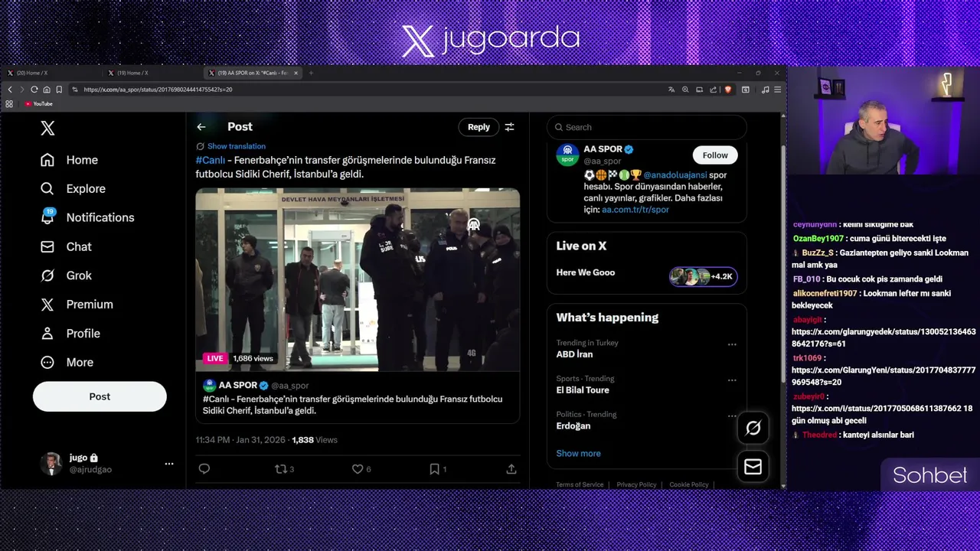The height and width of the screenshot is (551, 980).
Task: Open the floating Grok button
Action: (x=753, y=429)
